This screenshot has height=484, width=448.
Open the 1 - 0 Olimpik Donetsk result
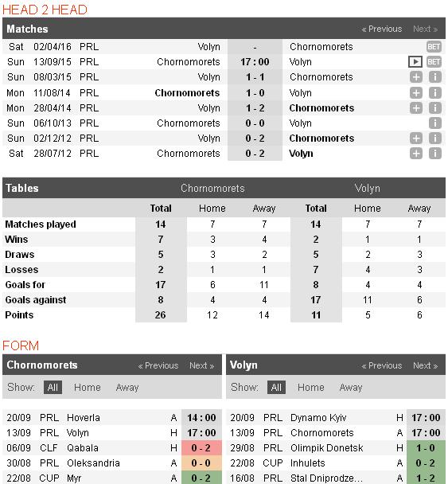coord(426,447)
